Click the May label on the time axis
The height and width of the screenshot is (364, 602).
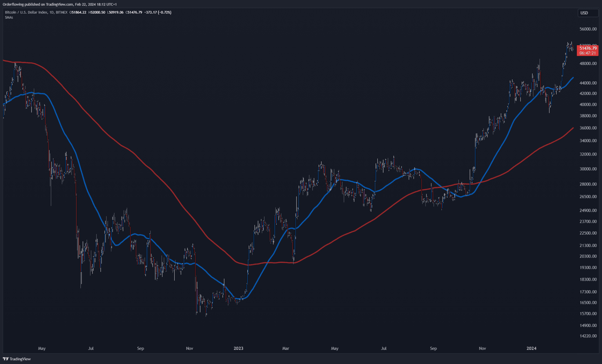point(42,348)
